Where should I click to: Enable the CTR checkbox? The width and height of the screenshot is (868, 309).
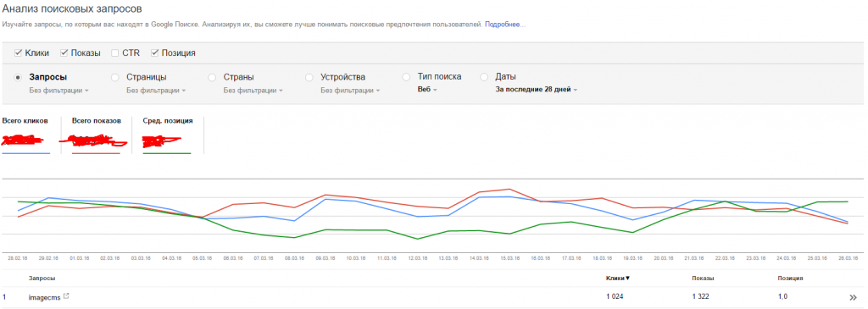pos(115,53)
